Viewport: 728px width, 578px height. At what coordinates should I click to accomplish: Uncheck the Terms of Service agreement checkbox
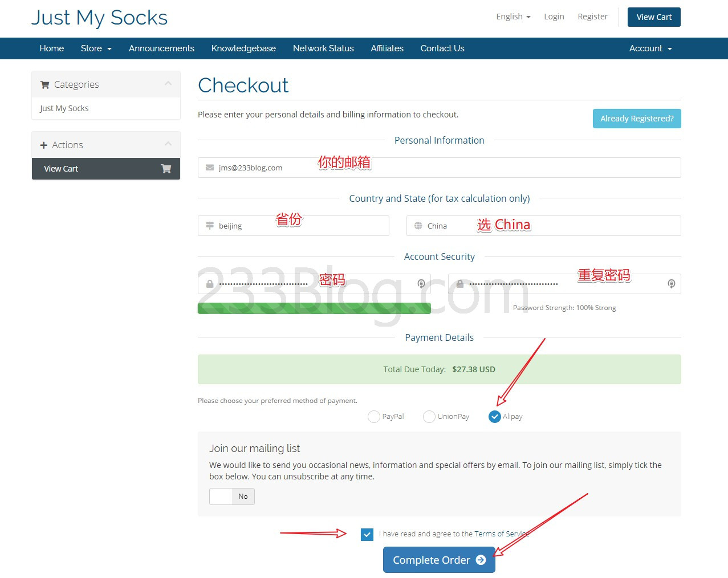[367, 535]
